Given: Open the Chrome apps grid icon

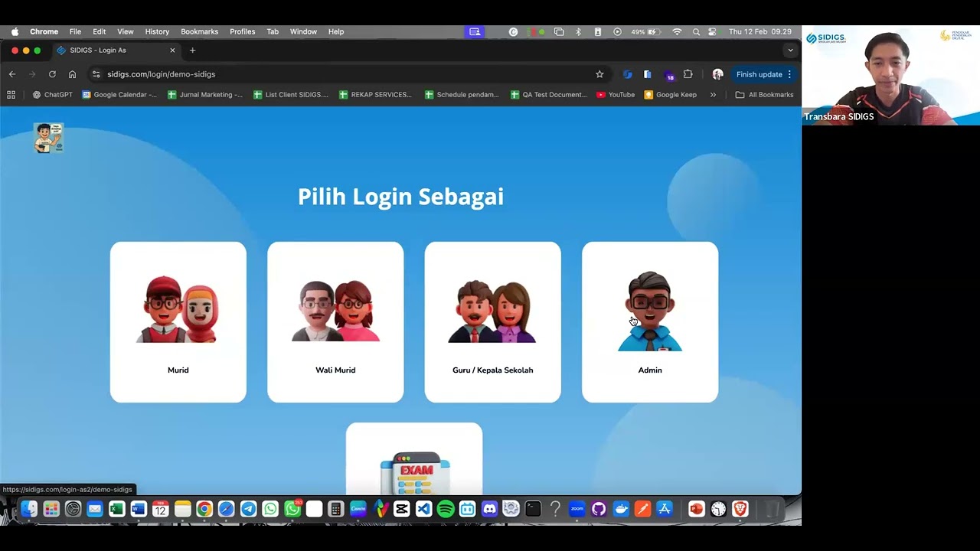Looking at the screenshot, I should tap(11, 95).
